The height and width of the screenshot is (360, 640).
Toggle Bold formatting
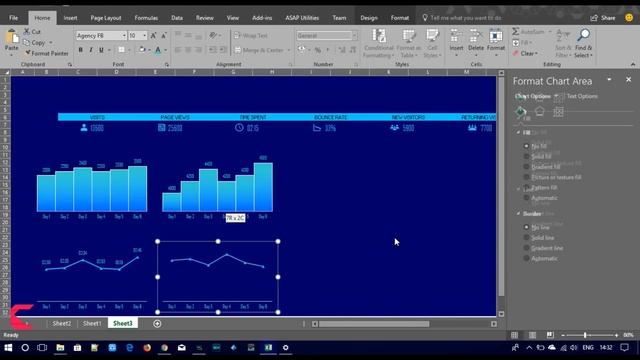[80, 50]
